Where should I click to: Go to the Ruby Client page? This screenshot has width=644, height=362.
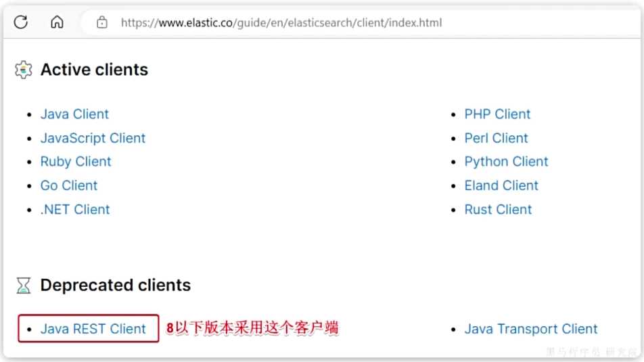[x=76, y=162]
